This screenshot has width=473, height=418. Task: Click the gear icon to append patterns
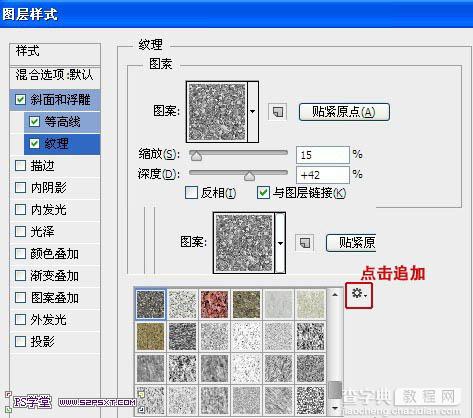tap(359, 295)
